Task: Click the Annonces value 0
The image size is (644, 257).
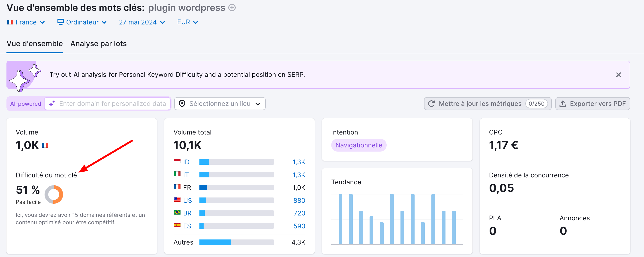Action: [563, 231]
